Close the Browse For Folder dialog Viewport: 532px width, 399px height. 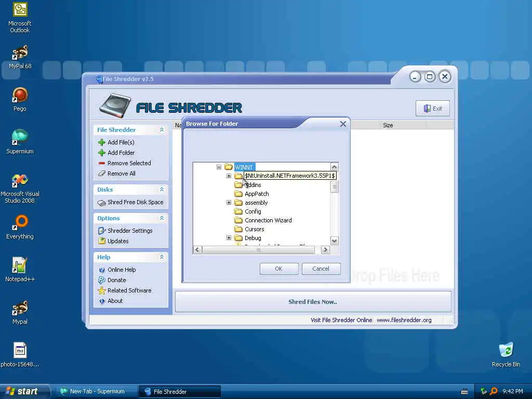tap(343, 124)
